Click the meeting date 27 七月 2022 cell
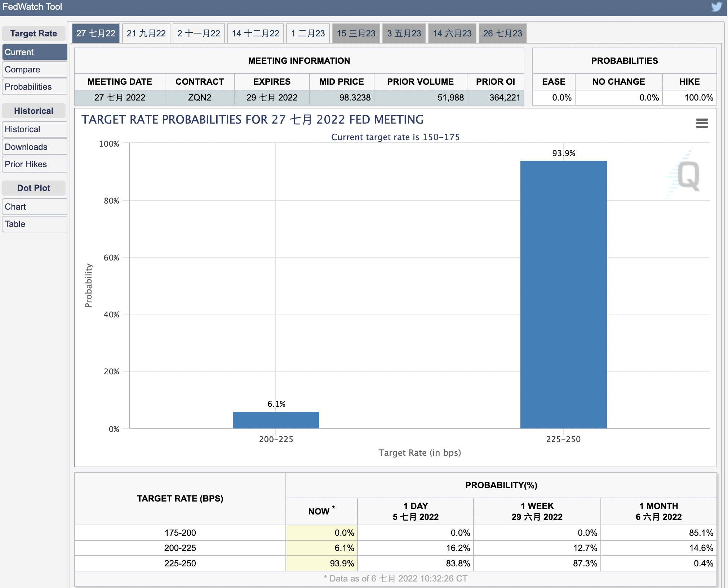Viewport: 728px width, 588px height. (x=120, y=98)
